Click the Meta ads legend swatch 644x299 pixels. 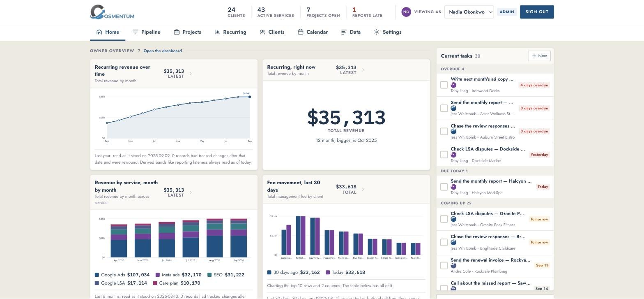coord(158,275)
